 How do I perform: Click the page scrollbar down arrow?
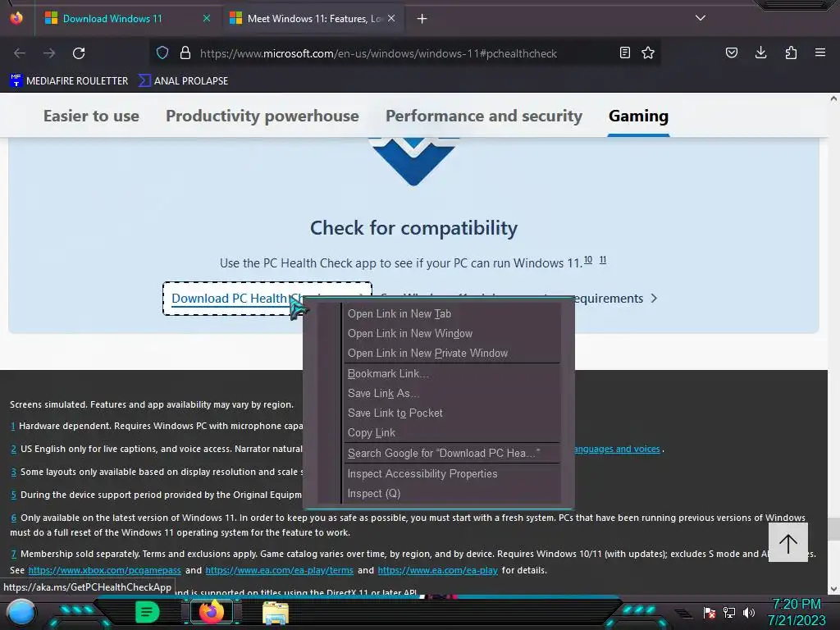pyautogui.click(x=833, y=589)
